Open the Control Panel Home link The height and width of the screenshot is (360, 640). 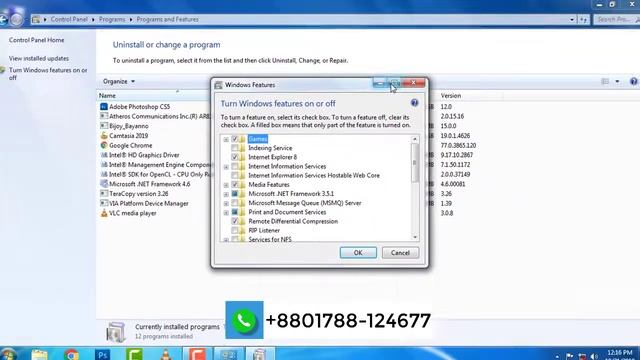(36, 40)
